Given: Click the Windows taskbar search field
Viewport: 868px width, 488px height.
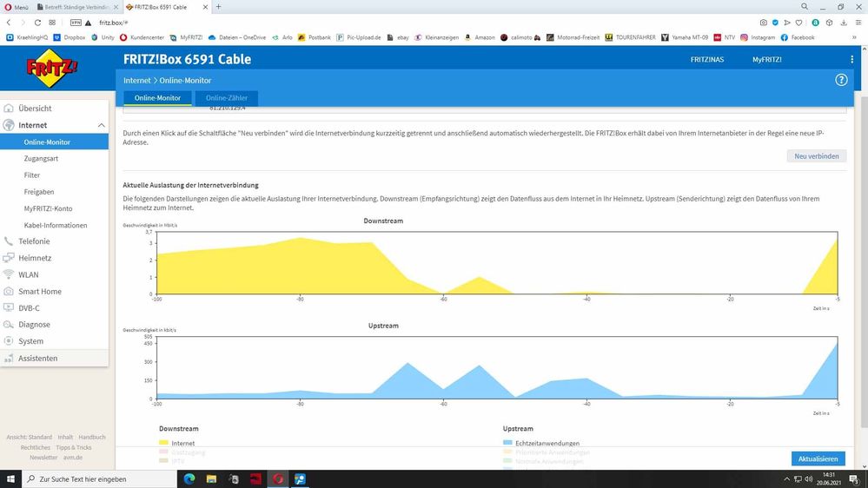Looking at the screenshot, I should pos(99,479).
